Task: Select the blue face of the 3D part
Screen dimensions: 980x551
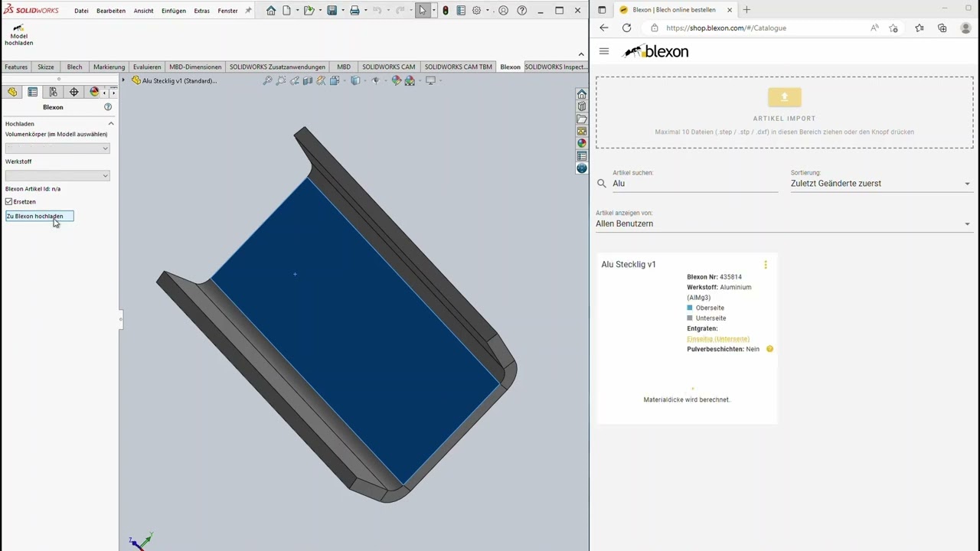Action: 356,329
